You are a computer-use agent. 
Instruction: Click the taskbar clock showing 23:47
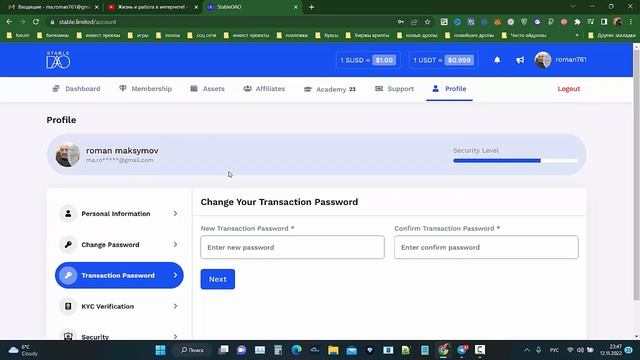pyautogui.click(x=611, y=350)
